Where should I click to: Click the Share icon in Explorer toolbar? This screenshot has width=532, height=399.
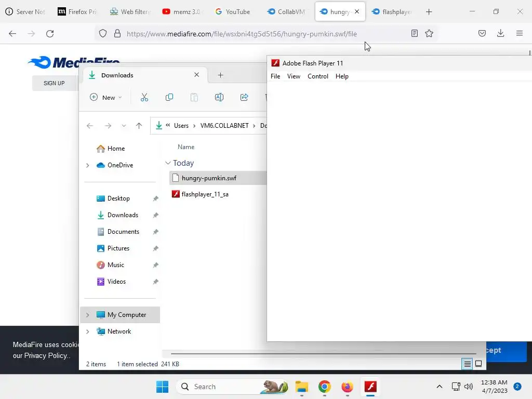(244, 97)
